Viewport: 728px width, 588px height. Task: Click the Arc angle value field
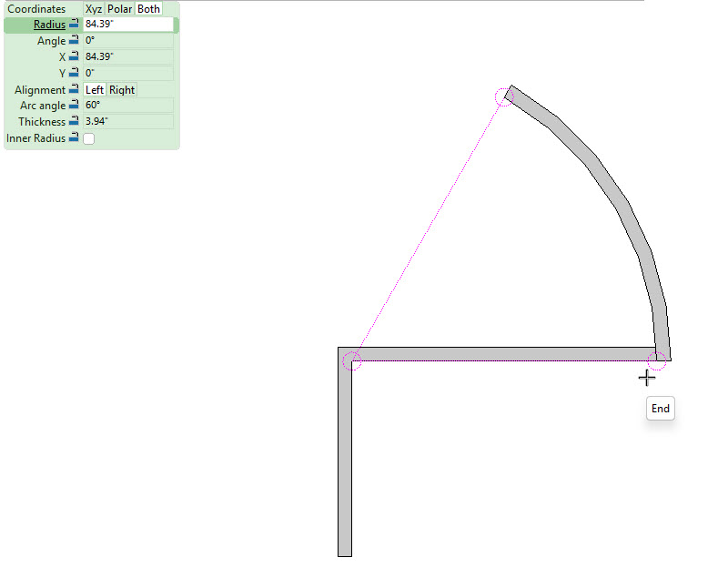pyautogui.click(x=128, y=105)
